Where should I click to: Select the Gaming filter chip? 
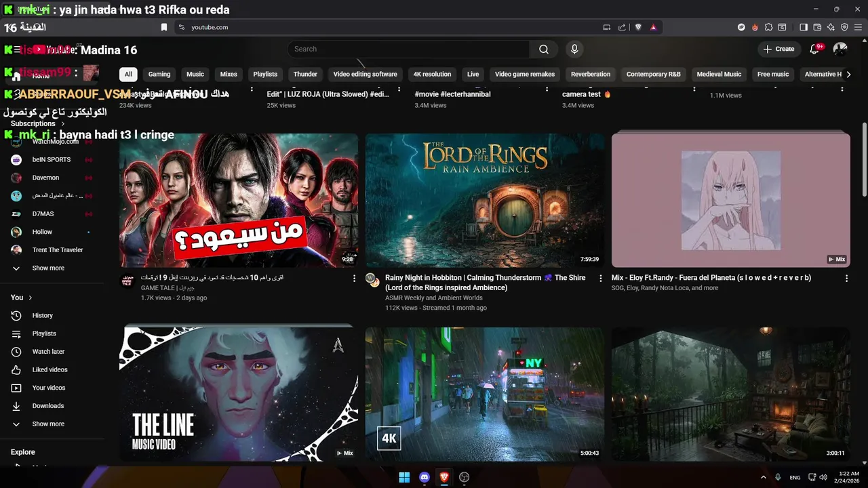(x=159, y=74)
